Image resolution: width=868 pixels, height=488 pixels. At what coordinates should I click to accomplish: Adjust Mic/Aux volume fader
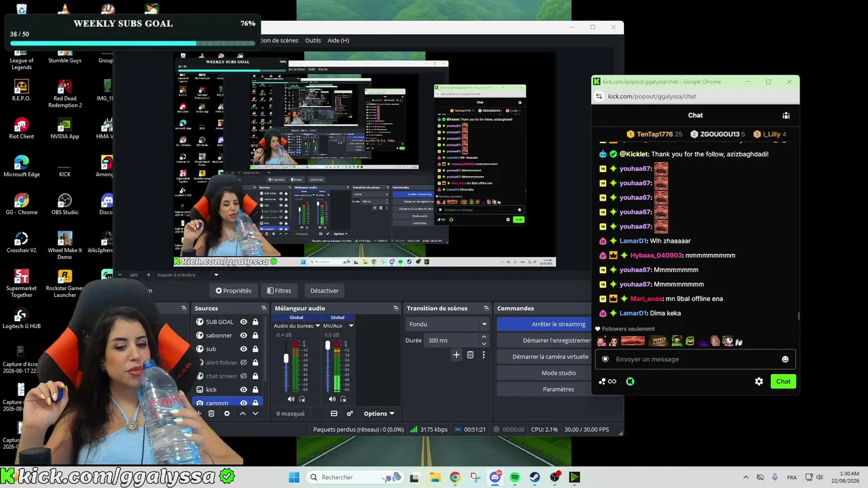coord(328,346)
